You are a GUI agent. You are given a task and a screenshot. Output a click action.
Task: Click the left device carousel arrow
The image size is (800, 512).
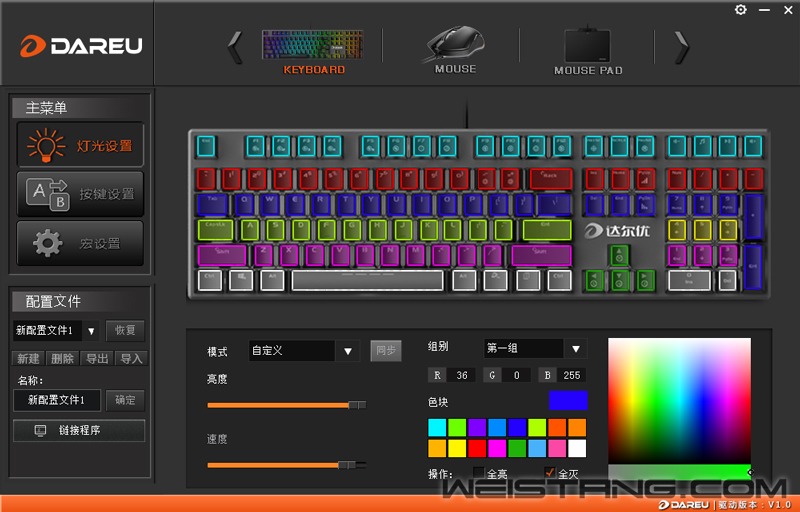tap(235, 47)
